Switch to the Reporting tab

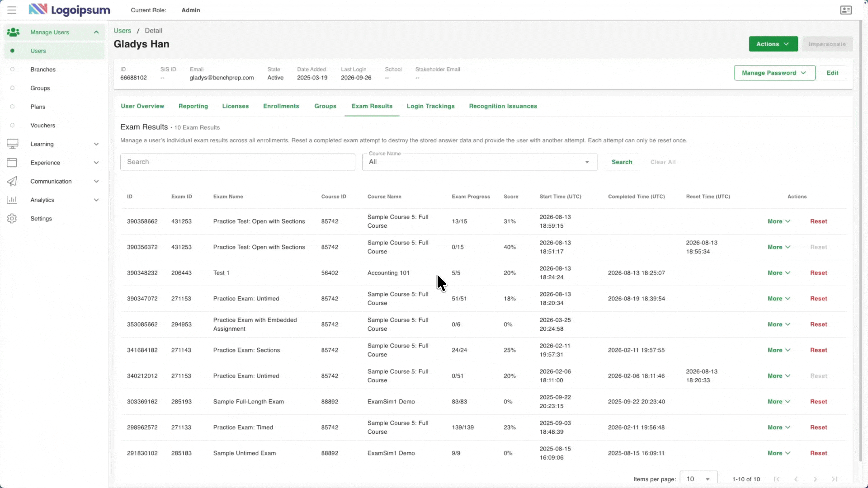pyautogui.click(x=193, y=106)
